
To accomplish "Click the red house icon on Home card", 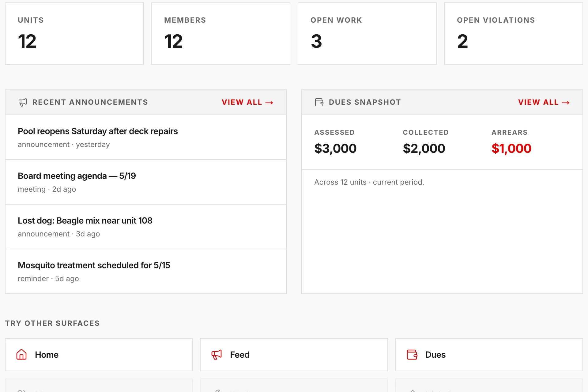I will click(x=21, y=355).
